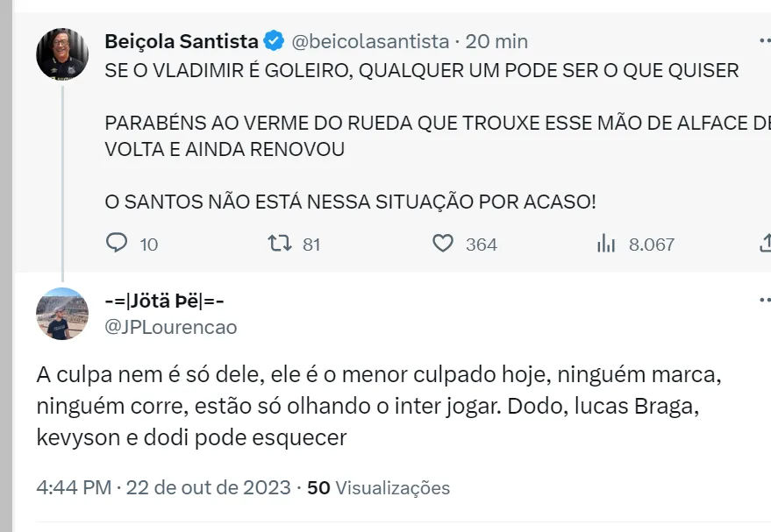Screen dimensions: 771x532
Task: Open the 22 de out de 2023 date link
Action: tap(209, 487)
